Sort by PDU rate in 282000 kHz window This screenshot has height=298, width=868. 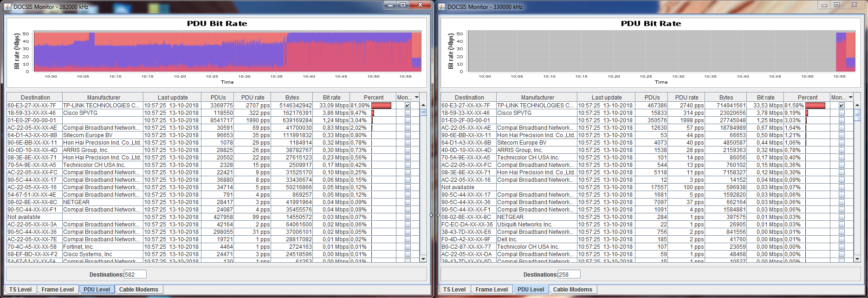253,98
